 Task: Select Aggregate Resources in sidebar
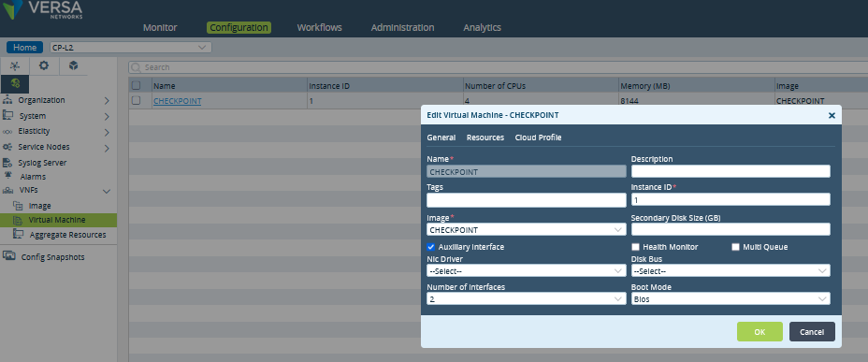tap(67, 234)
